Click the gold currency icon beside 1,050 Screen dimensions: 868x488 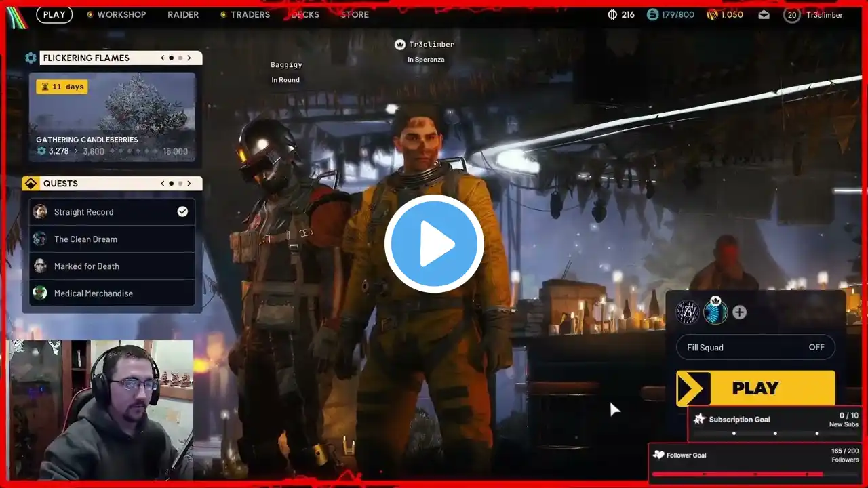click(x=712, y=15)
